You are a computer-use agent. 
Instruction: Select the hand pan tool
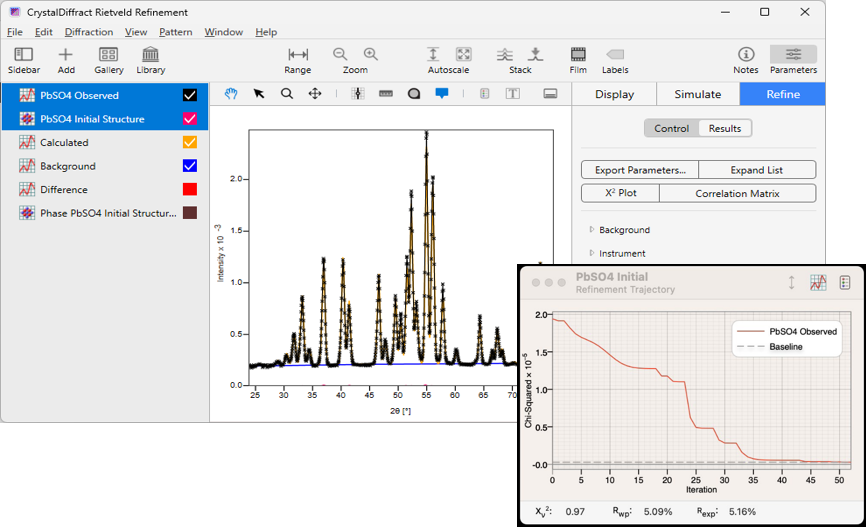tap(231, 94)
